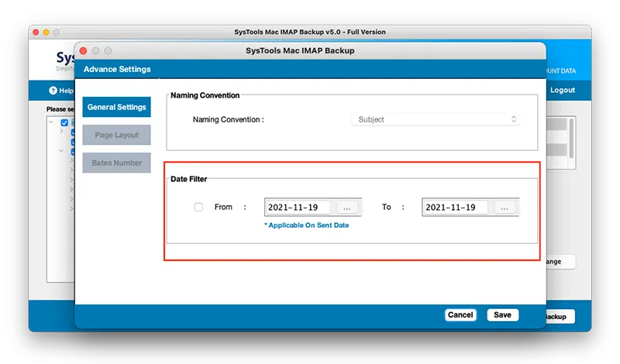The width and height of the screenshot is (620, 364).
Task: Click the From date field 2021-11-19
Action: click(298, 208)
